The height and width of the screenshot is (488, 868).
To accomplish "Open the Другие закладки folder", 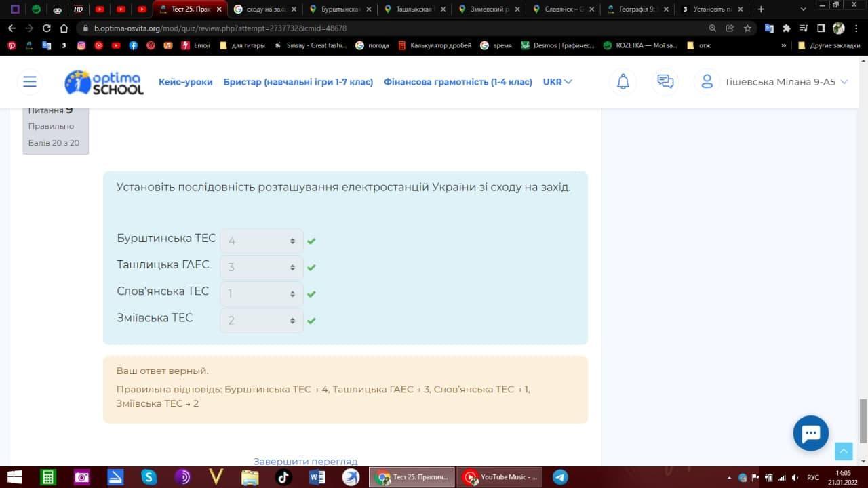I will pyautogui.click(x=829, y=45).
